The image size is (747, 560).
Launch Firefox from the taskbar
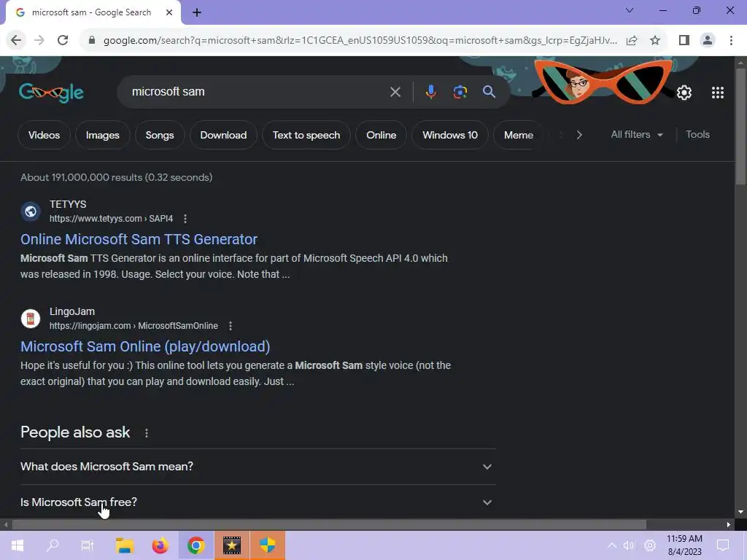pyautogui.click(x=160, y=545)
